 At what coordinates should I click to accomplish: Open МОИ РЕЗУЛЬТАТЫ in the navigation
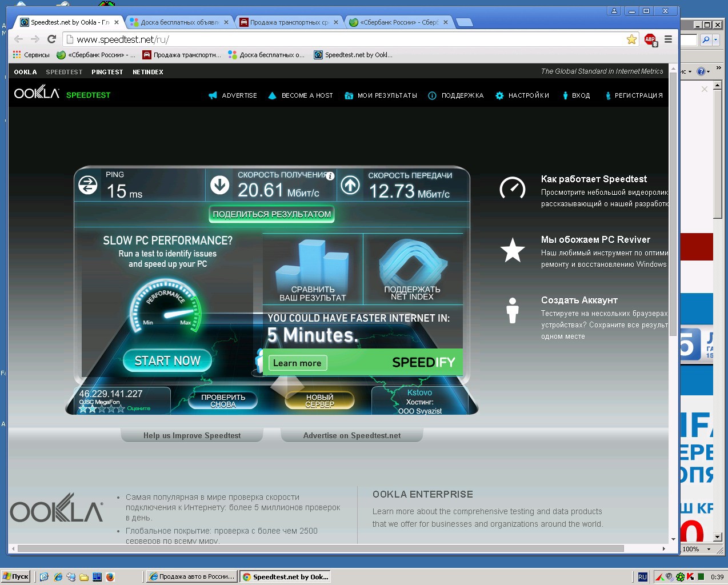pos(387,95)
